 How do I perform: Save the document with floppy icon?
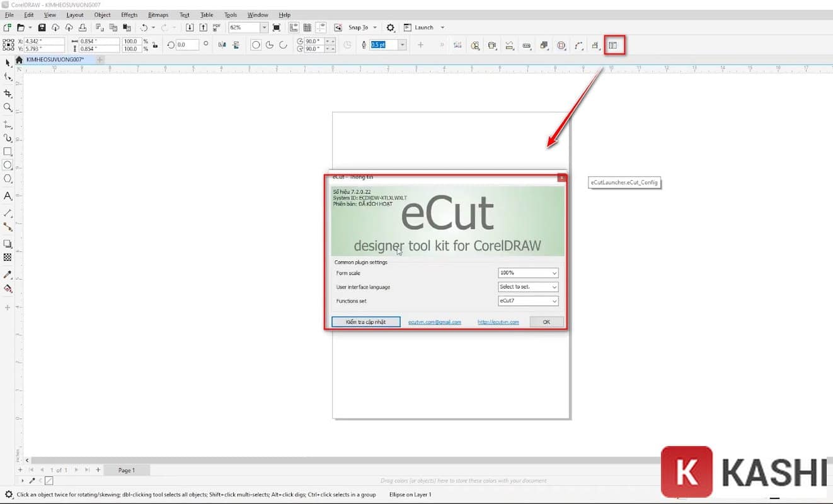tap(42, 28)
